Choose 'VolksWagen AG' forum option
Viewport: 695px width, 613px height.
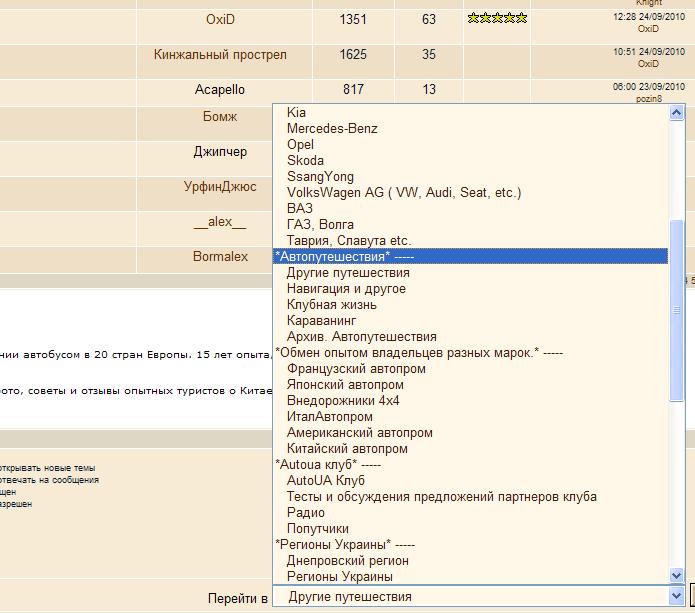coord(403,193)
